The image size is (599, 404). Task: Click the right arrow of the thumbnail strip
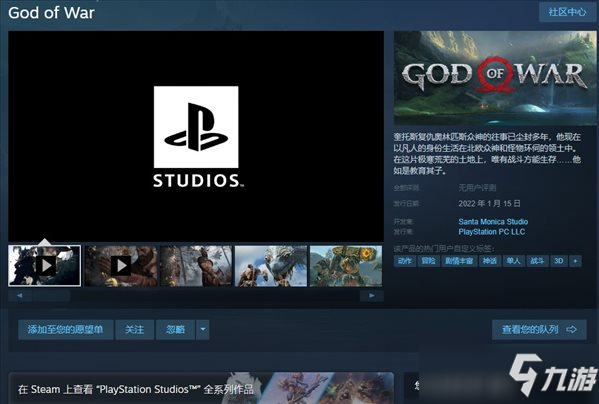(x=371, y=296)
